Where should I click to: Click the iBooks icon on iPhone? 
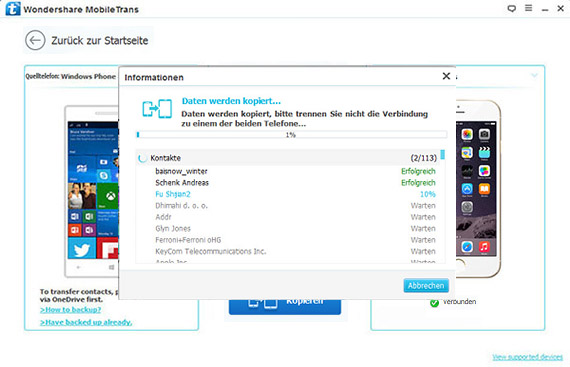click(x=484, y=189)
